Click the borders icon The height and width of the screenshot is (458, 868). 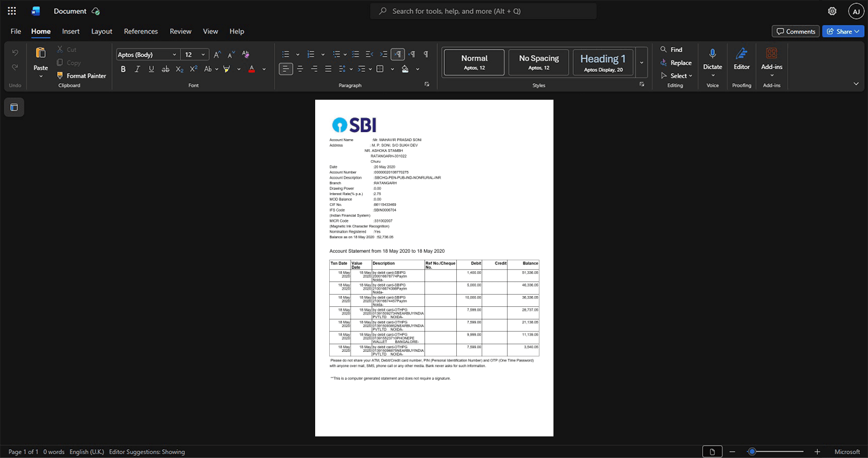[380, 69]
